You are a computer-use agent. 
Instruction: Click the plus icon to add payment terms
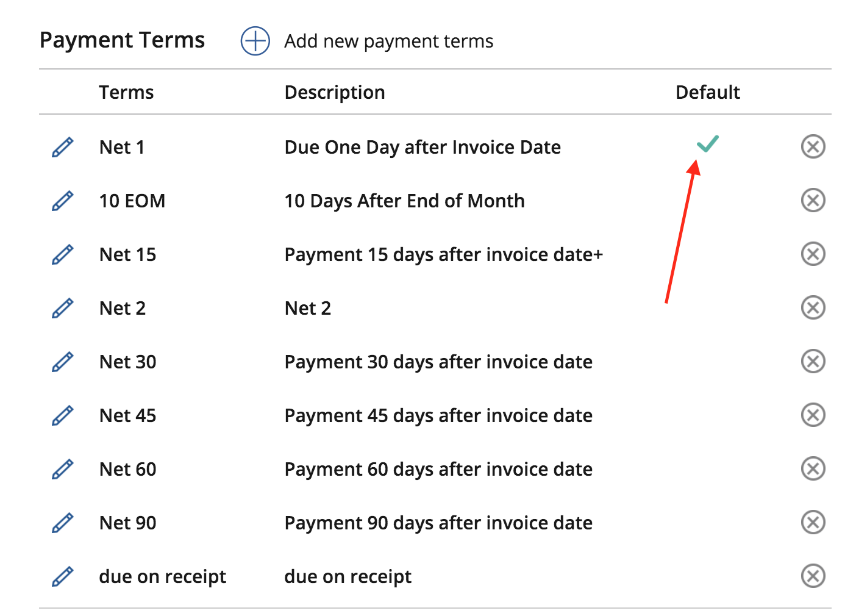point(255,41)
